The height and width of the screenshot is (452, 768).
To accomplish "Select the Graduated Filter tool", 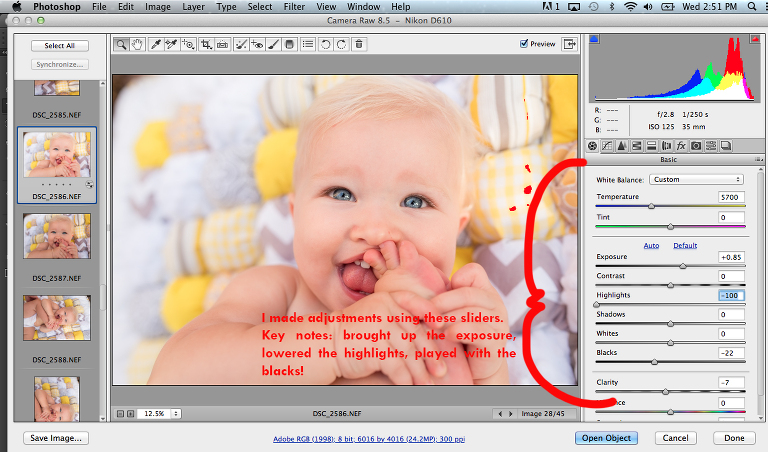I will tap(289, 45).
